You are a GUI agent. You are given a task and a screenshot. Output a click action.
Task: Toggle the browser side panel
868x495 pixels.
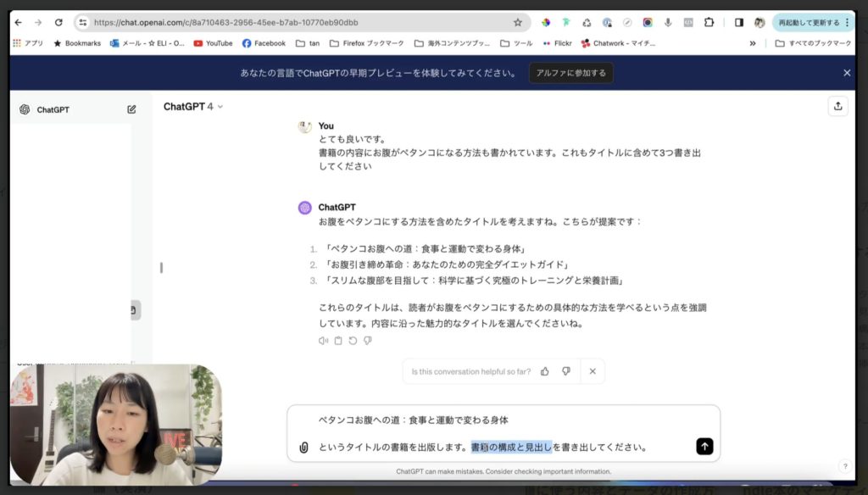[738, 23]
